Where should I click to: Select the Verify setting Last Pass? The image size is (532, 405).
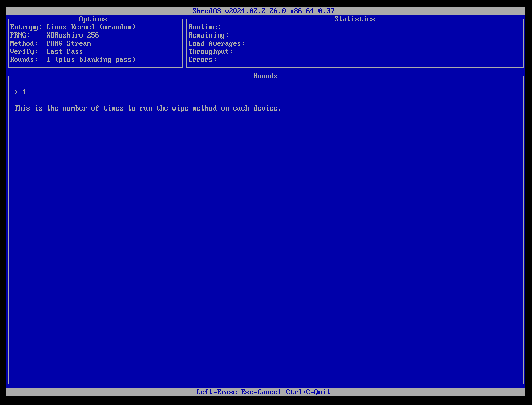[x=64, y=51]
